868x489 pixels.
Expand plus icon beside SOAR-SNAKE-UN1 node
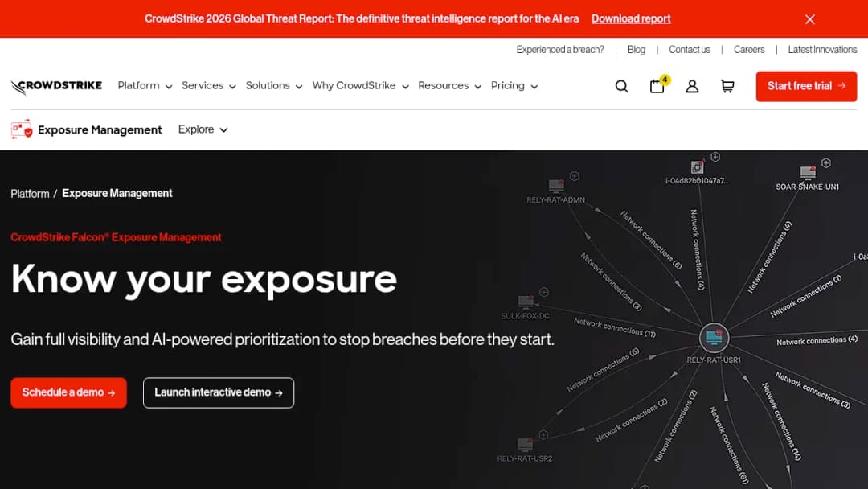click(x=826, y=162)
